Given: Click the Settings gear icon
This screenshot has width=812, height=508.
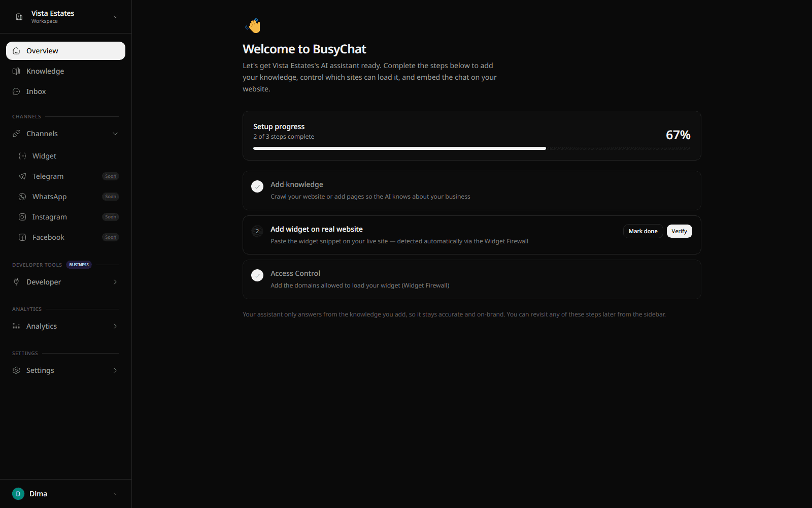Looking at the screenshot, I should pyautogui.click(x=16, y=370).
